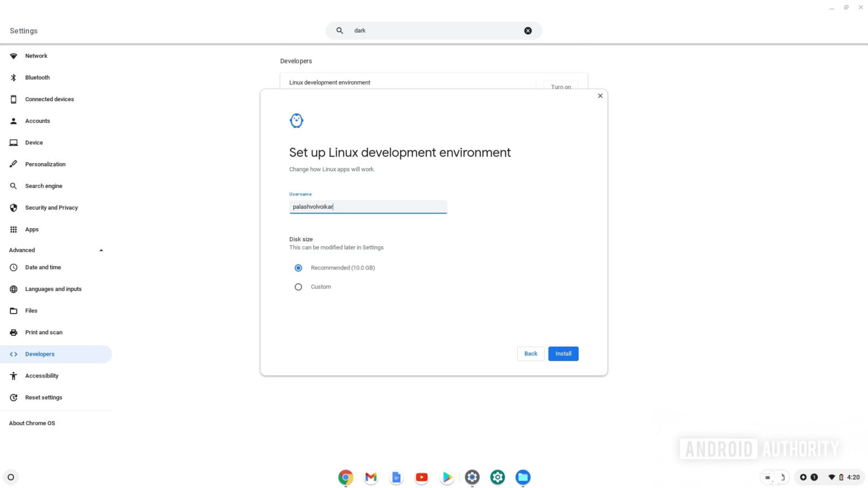This screenshot has height=488, width=868.
Task: Edit the Username input field
Action: (x=368, y=207)
